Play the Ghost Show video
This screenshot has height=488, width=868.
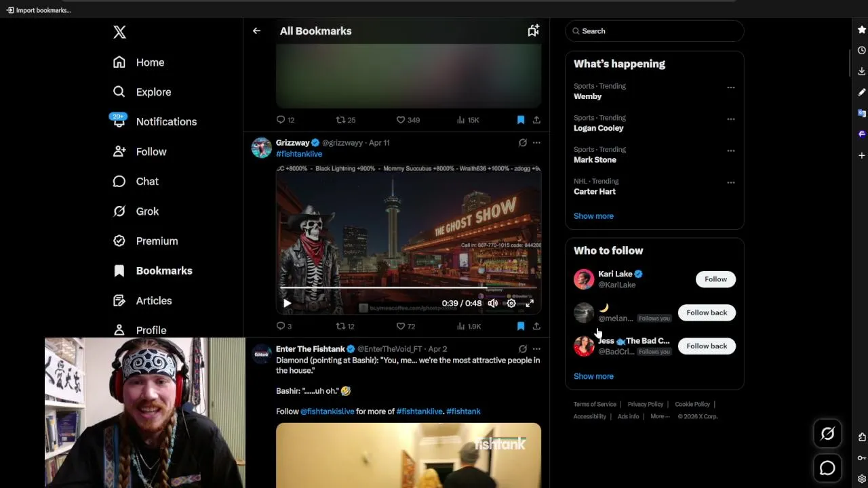[x=287, y=304]
